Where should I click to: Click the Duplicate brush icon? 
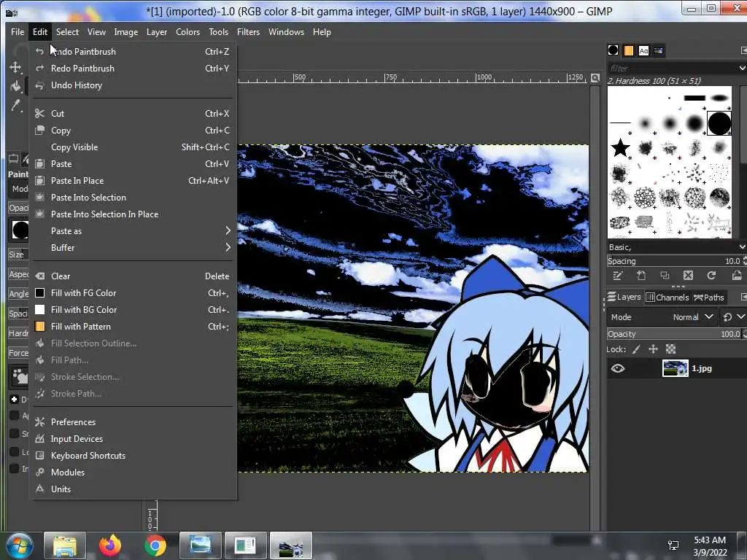pos(665,275)
